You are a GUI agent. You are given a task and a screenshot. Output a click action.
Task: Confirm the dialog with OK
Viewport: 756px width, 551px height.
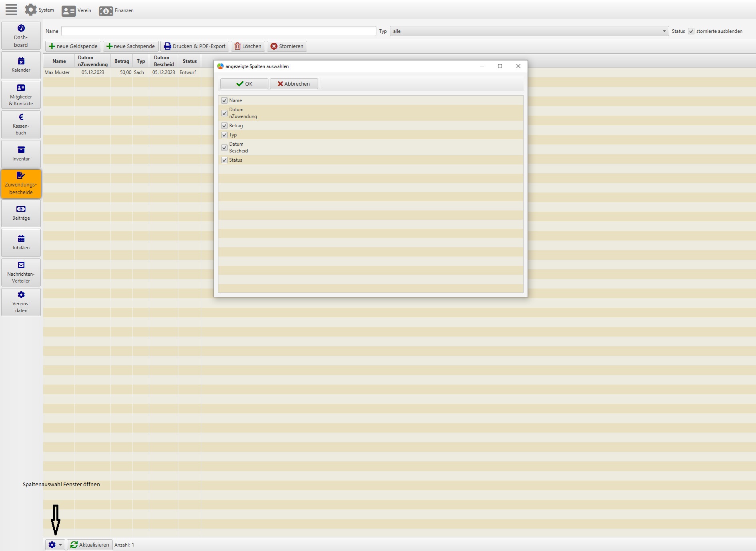point(244,84)
